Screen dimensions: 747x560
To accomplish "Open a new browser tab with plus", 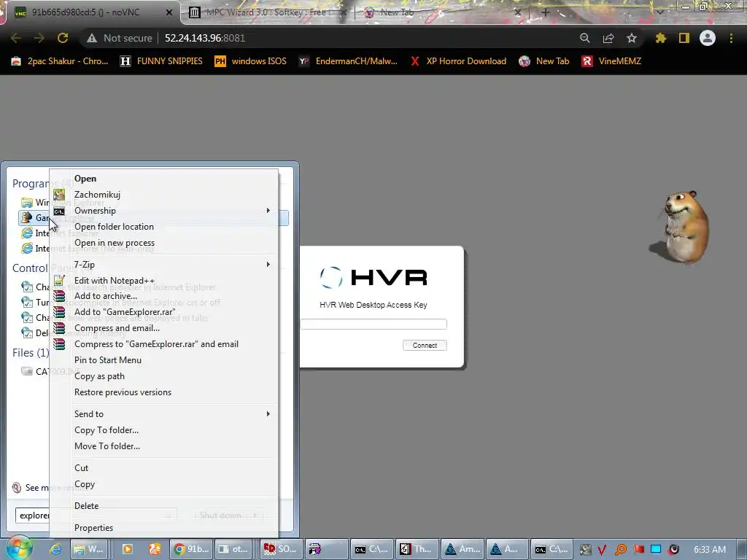I will [546, 12].
